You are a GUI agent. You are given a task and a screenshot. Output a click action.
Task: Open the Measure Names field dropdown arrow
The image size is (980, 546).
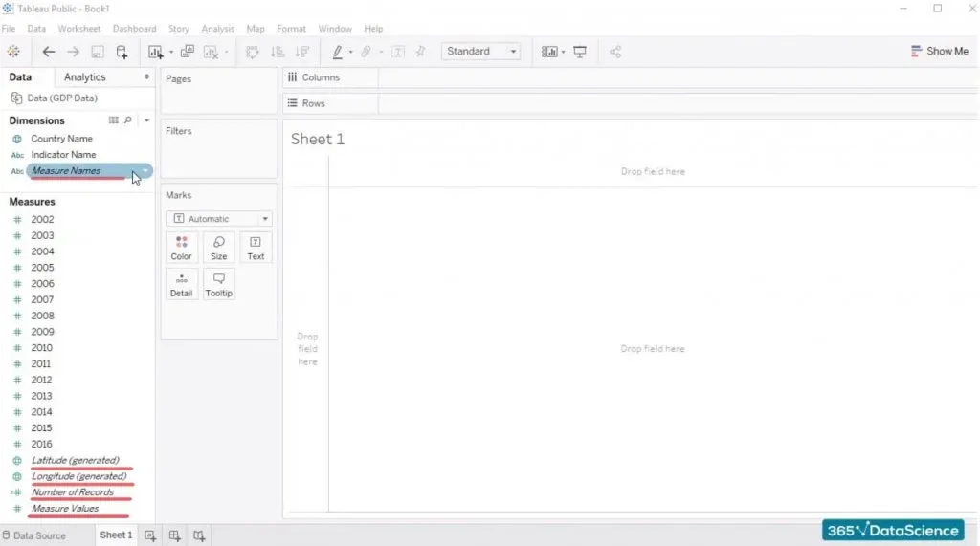coord(145,171)
